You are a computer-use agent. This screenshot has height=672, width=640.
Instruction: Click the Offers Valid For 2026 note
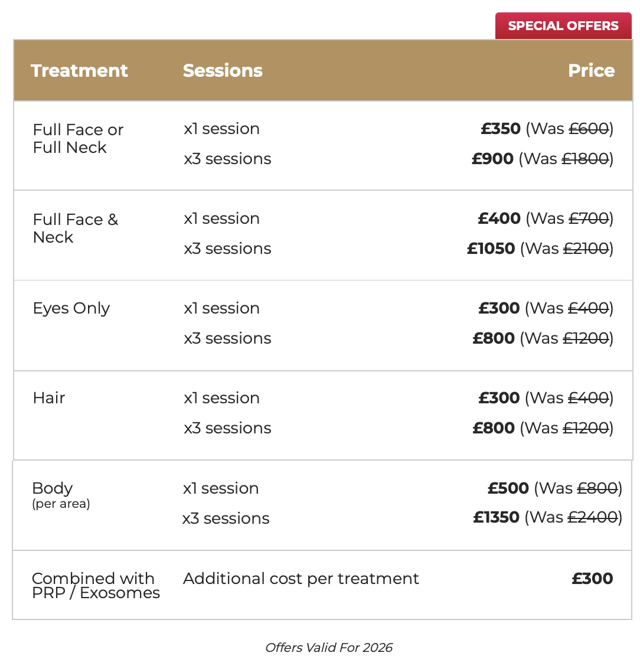pyautogui.click(x=329, y=647)
